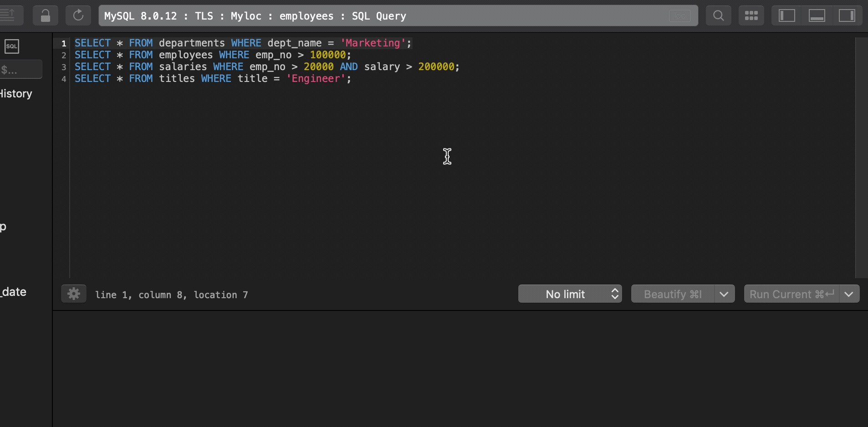Viewport: 868px width, 427px height.
Task: Toggle the bottom panel visibility
Action: pyautogui.click(x=817, y=16)
